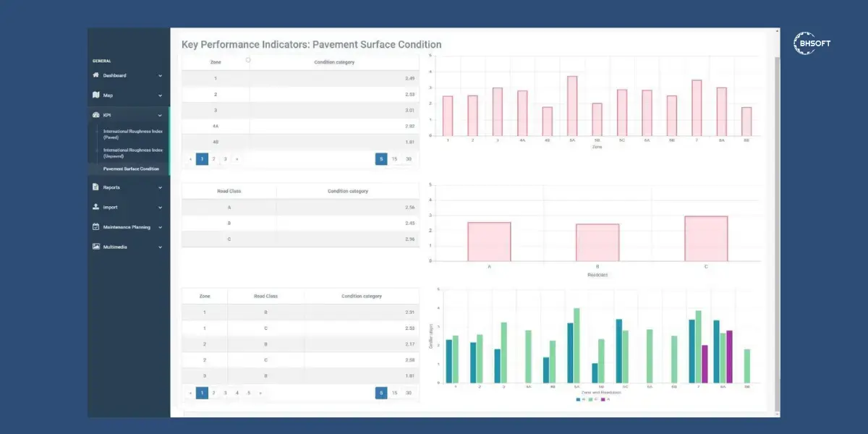
Task: Click the Dashboard home icon
Action: coord(95,75)
